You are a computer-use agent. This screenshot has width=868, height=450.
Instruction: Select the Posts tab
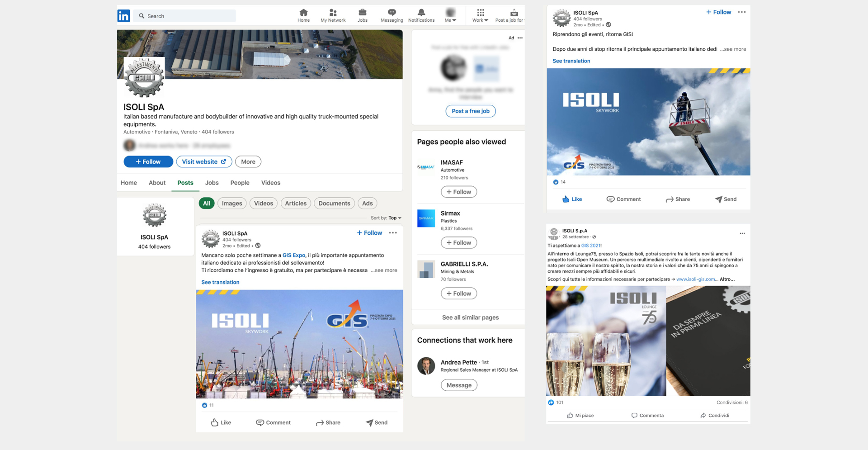click(185, 183)
